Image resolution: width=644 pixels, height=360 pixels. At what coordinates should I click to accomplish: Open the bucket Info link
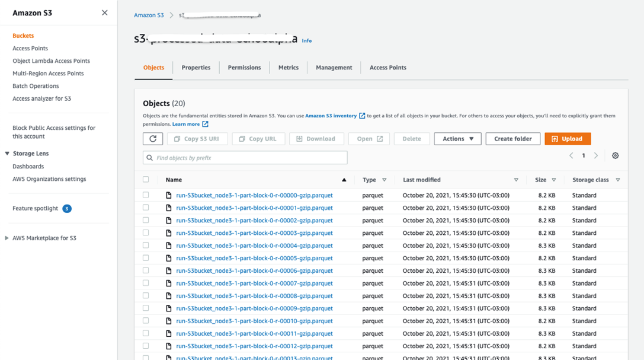click(307, 41)
